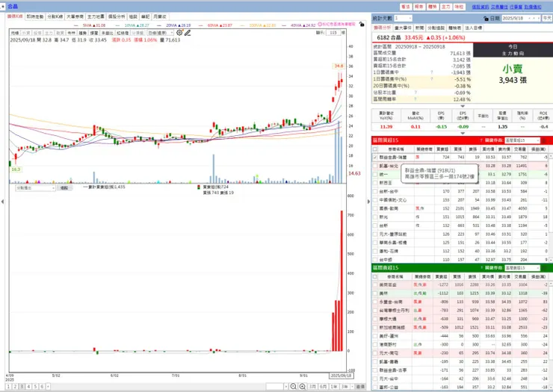Click 顯示 count input showing 115
Image resolution: width=553 pixels, height=392 pixels.
click(333, 32)
